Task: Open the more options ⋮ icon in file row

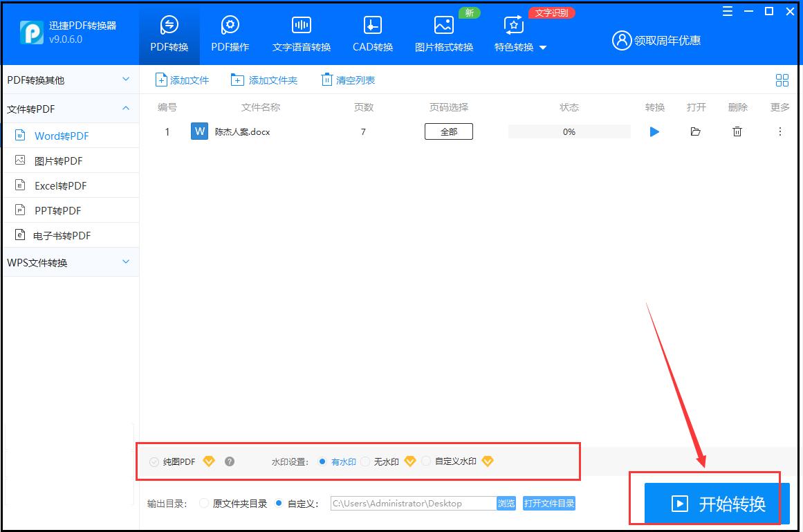Action: (779, 131)
